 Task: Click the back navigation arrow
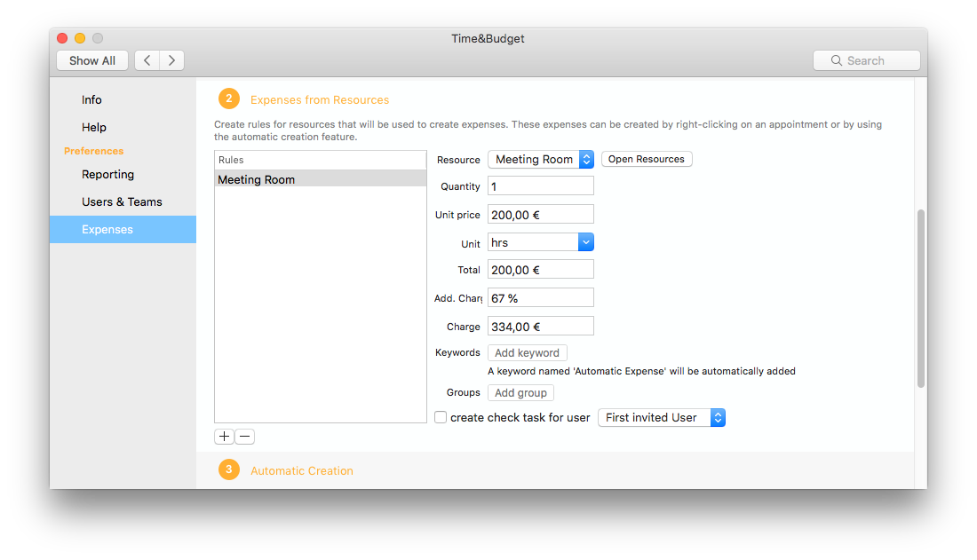(147, 60)
